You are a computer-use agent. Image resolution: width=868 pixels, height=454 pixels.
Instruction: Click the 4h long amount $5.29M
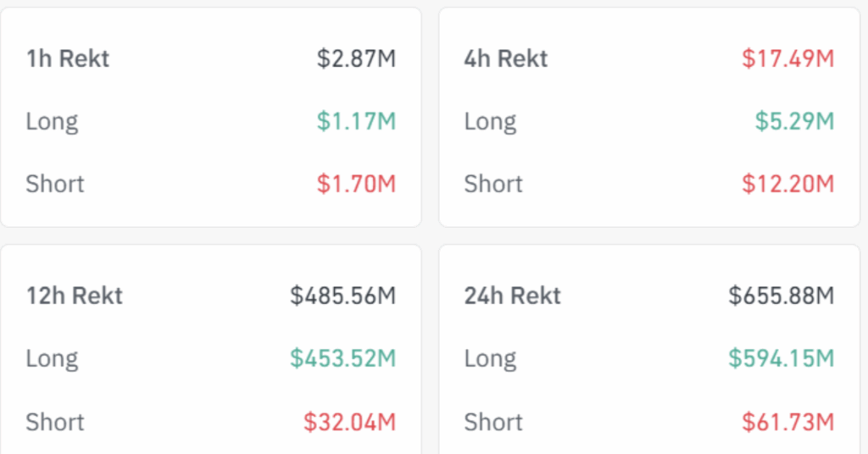tap(794, 122)
